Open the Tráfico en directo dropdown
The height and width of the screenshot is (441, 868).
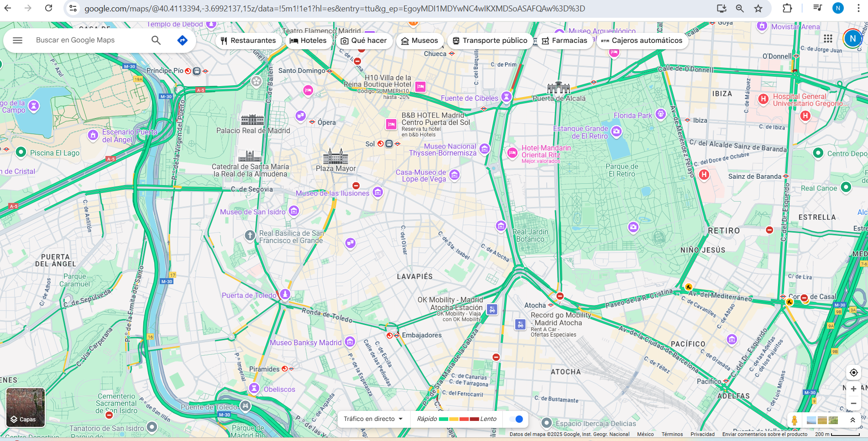373,419
